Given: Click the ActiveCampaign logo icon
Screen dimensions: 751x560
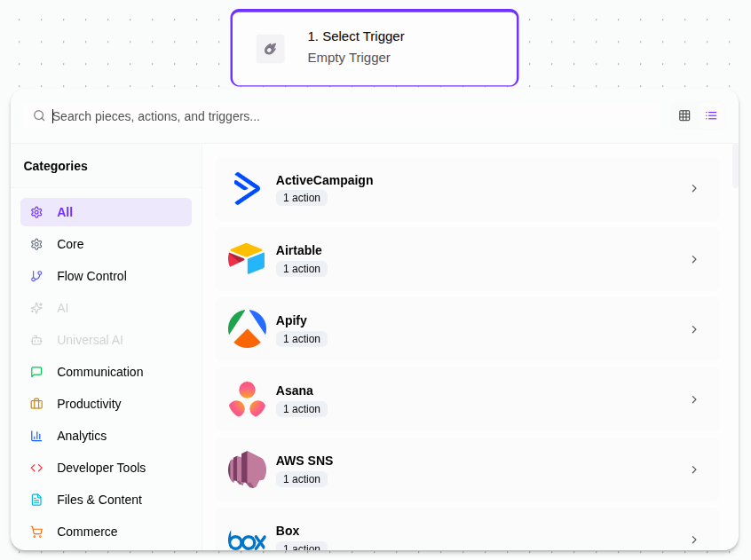Looking at the screenshot, I should click(x=247, y=189).
